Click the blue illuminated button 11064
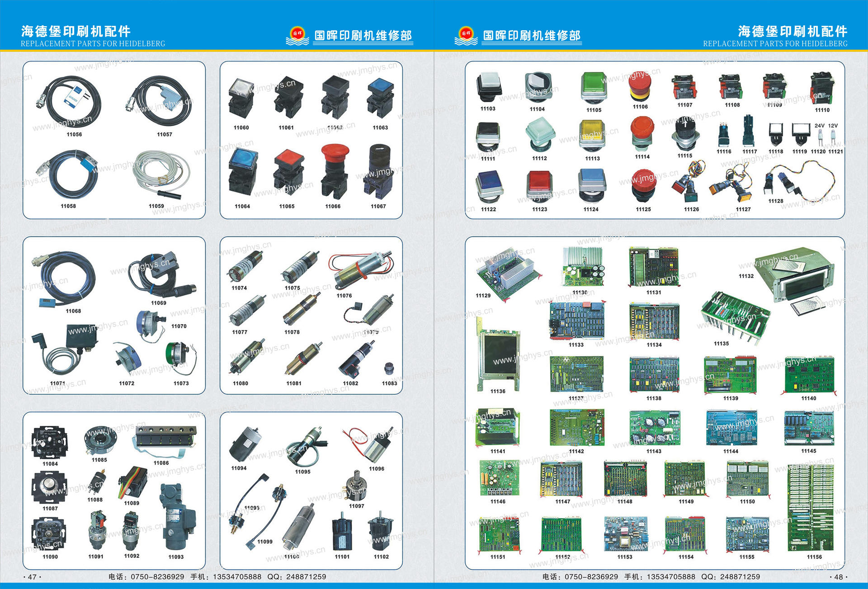868x589 pixels. click(243, 172)
